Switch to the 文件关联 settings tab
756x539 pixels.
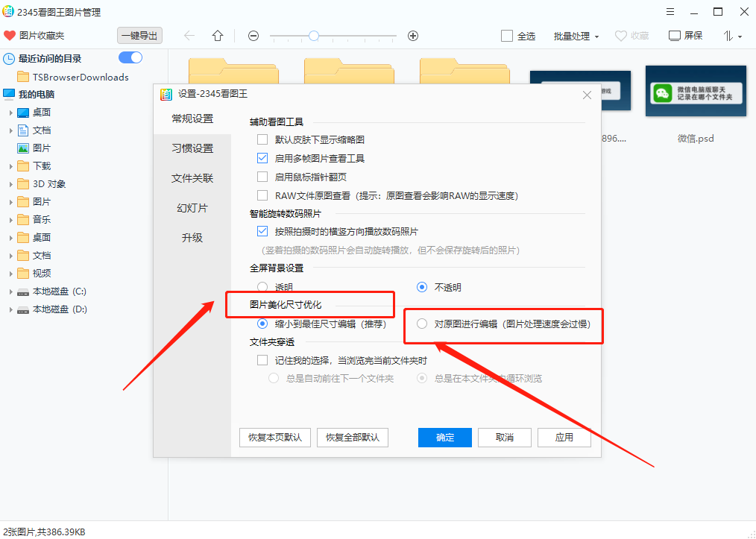point(192,178)
